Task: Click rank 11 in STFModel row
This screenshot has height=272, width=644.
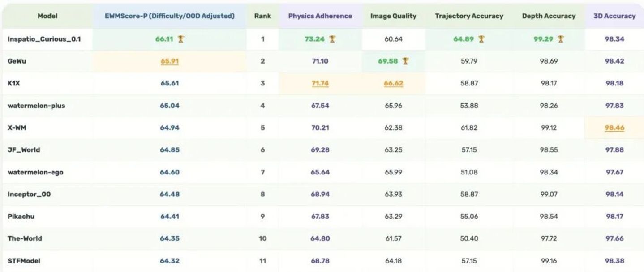Action: pos(262,261)
